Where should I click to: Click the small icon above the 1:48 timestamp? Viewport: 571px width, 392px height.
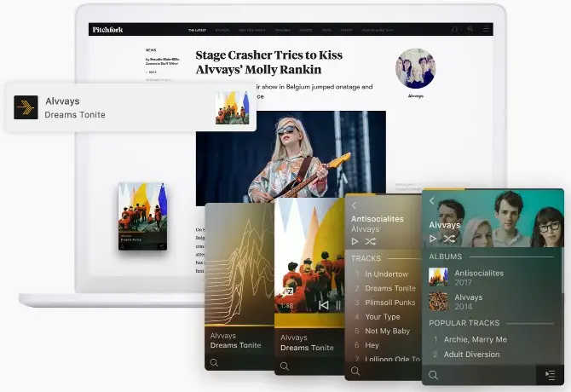click(x=287, y=291)
